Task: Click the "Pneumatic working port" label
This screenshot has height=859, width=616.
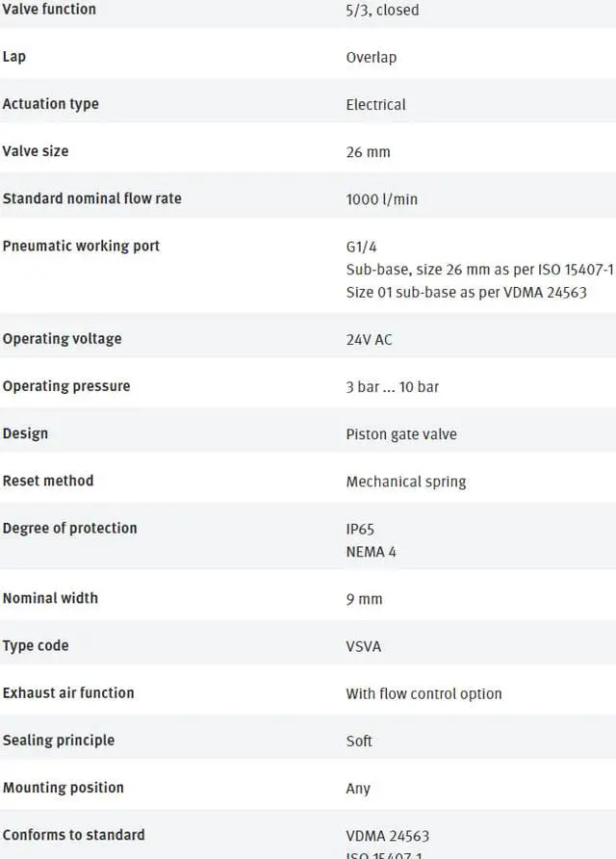Action: tap(81, 246)
